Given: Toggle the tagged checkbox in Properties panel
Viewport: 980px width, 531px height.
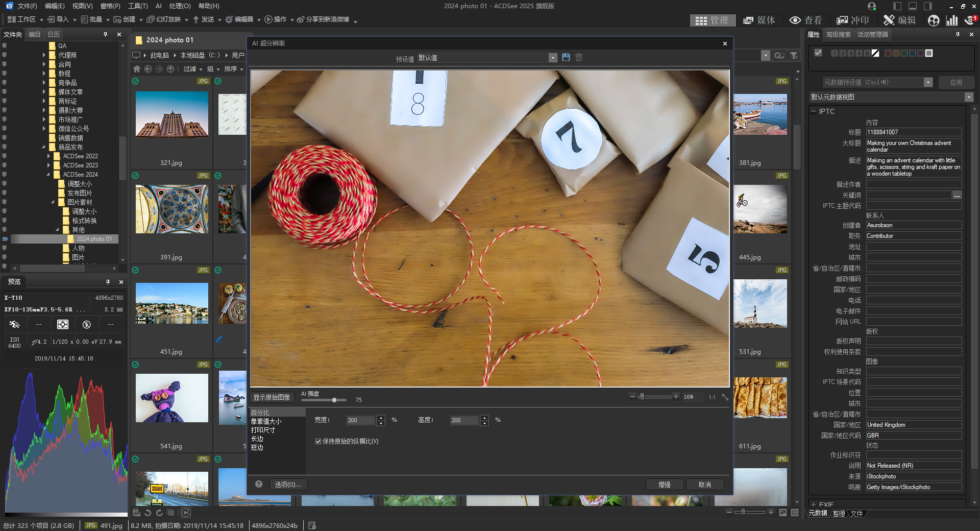Looking at the screenshot, I should tap(818, 53).
